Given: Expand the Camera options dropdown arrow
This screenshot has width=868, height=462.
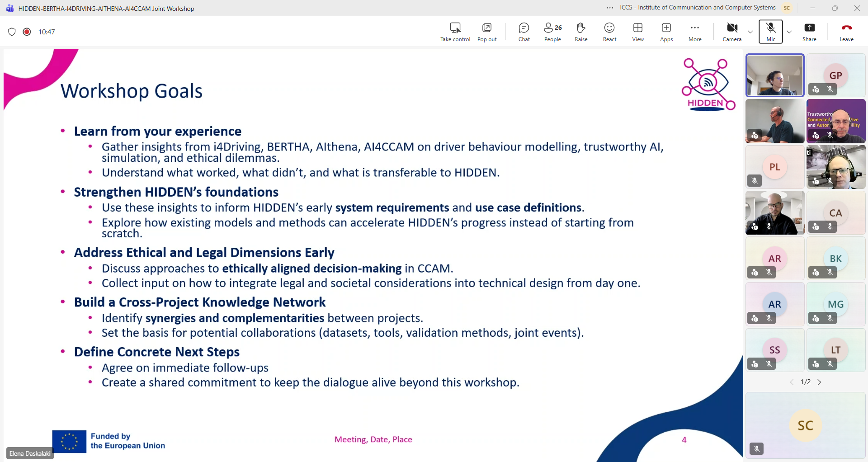Looking at the screenshot, I should (750, 32).
